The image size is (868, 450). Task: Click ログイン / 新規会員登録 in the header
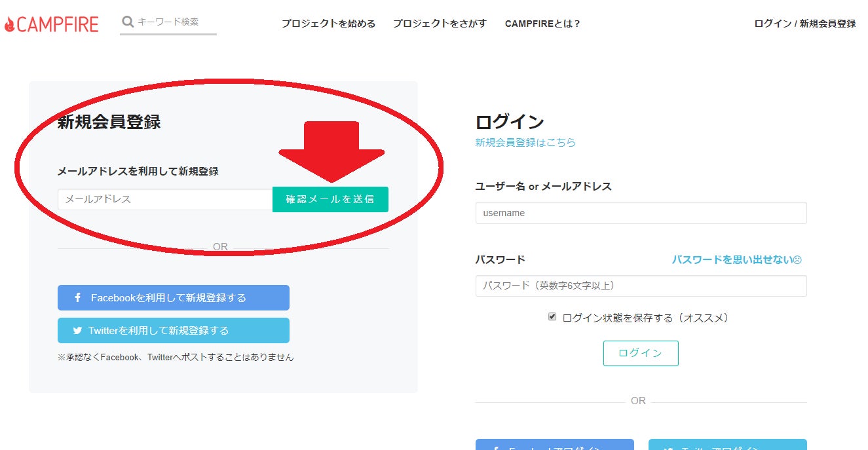point(804,24)
